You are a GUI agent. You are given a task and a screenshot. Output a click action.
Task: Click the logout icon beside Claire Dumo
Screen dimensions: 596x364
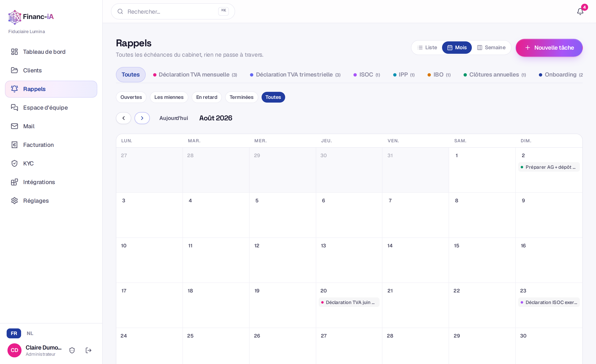point(89,350)
